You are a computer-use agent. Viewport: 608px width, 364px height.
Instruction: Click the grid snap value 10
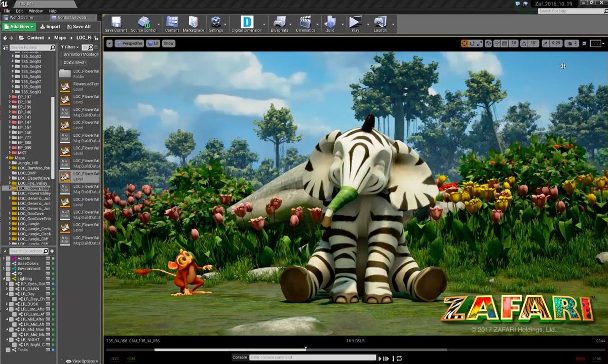514,44
